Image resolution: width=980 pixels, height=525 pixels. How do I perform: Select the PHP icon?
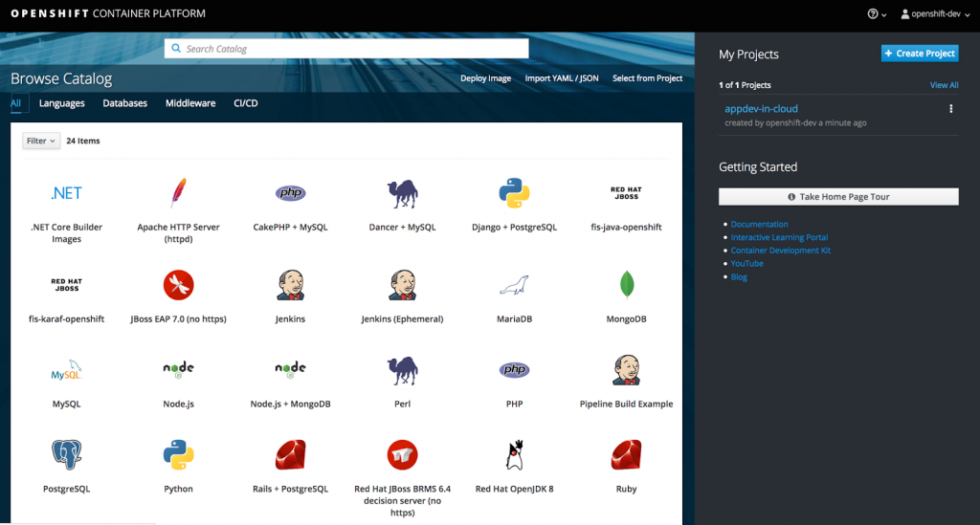pyautogui.click(x=514, y=369)
